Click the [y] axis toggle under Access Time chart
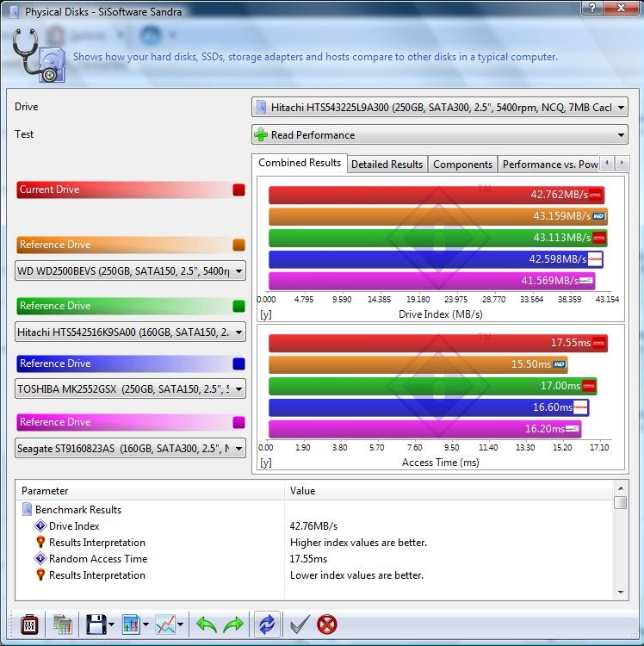Screen dimensions: 644x646 click(x=265, y=463)
